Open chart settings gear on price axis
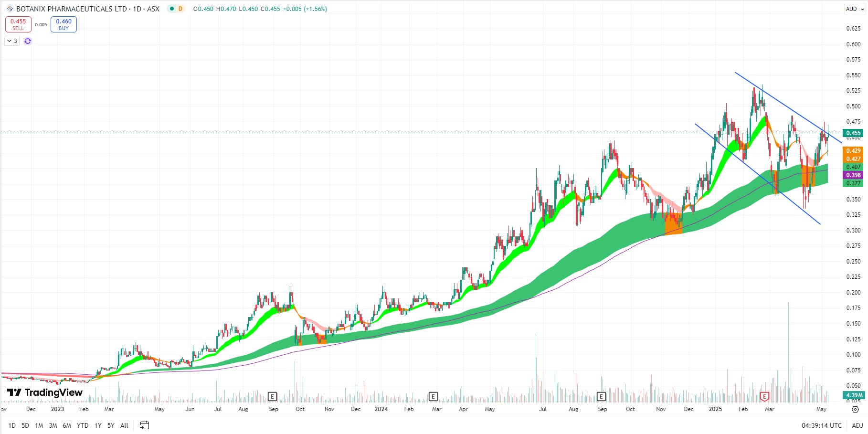This screenshot has height=434, width=868. (x=855, y=409)
